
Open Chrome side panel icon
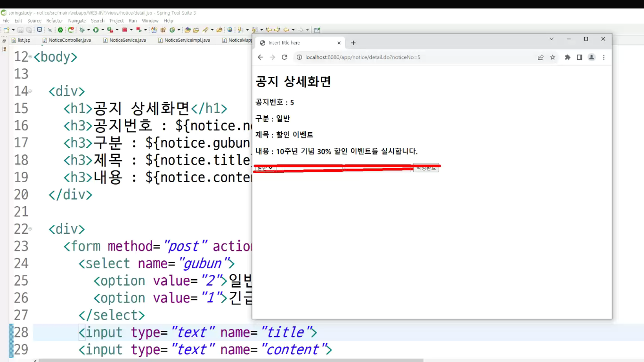coord(579,57)
